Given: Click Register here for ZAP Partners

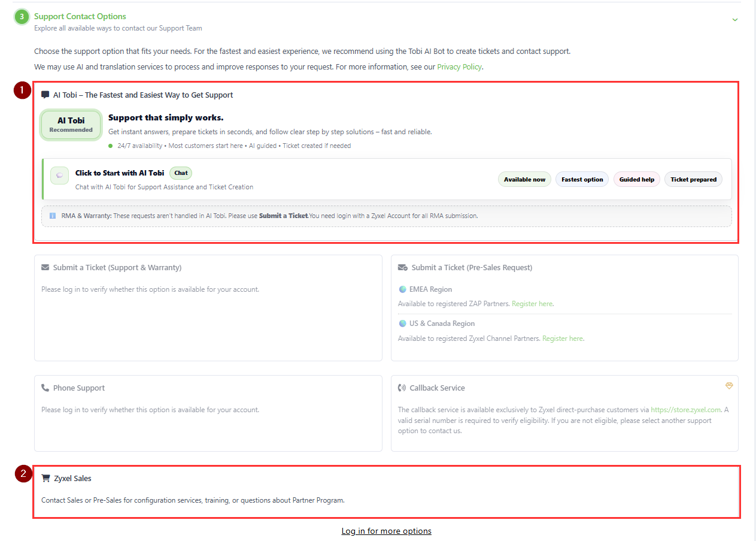Looking at the screenshot, I should click(x=532, y=304).
